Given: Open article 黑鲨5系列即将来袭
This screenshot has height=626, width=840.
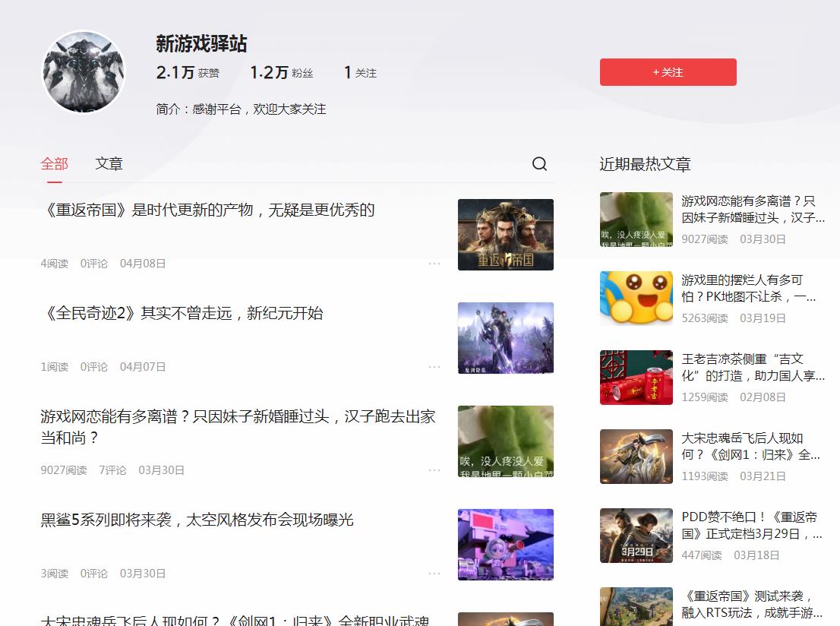Looking at the screenshot, I should click(x=197, y=520).
